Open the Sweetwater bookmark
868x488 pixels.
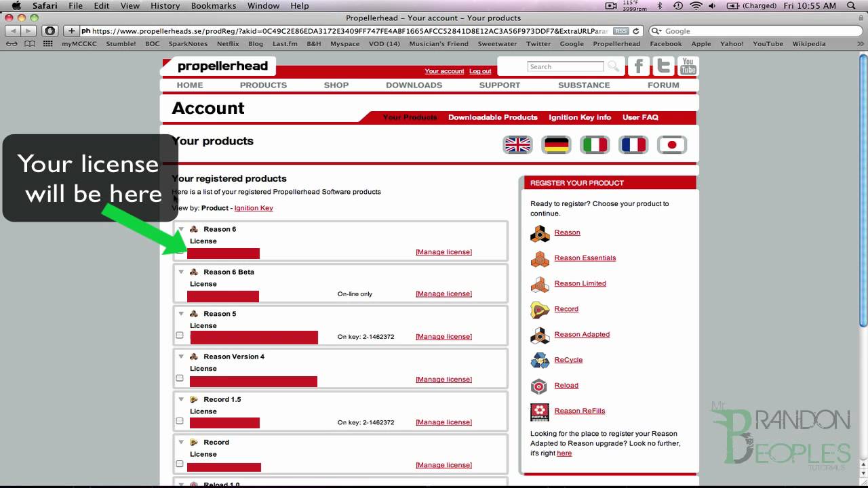(x=497, y=44)
